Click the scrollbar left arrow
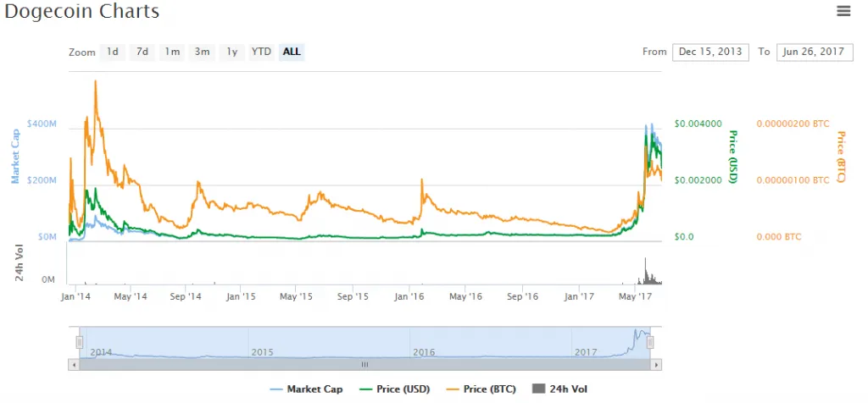The image size is (868, 403). [x=74, y=365]
